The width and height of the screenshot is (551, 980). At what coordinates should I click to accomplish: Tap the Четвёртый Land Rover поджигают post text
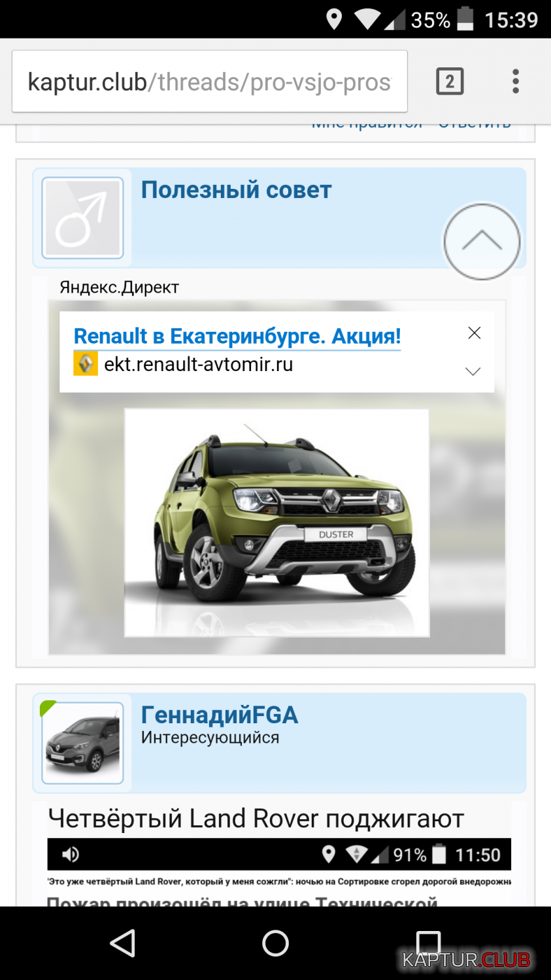(x=256, y=819)
